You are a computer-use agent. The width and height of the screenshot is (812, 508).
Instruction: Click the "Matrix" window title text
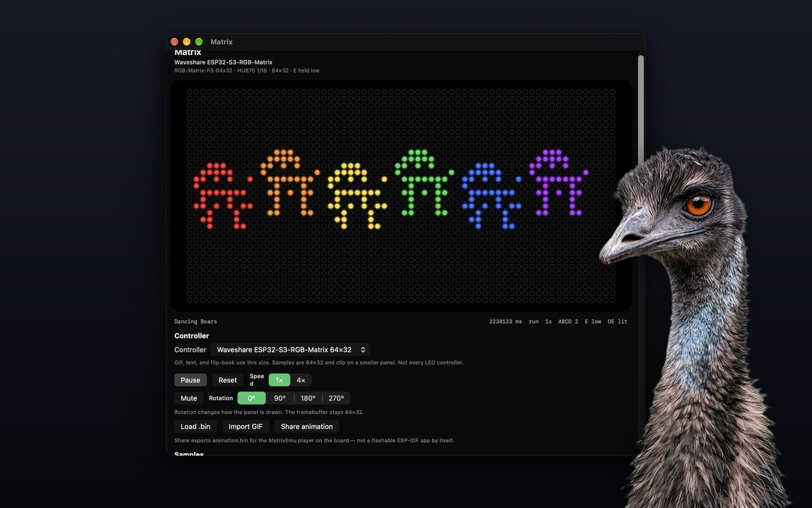pos(221,42)
